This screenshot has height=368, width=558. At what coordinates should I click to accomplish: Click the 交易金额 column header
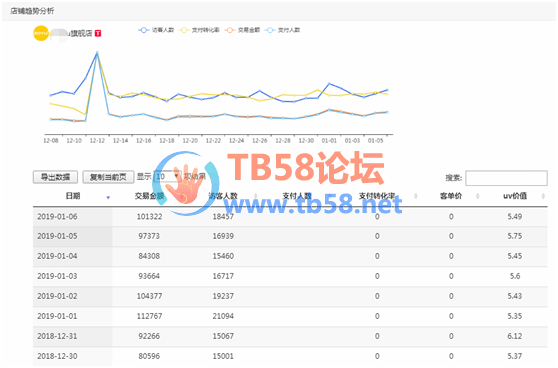pos(149,196)
